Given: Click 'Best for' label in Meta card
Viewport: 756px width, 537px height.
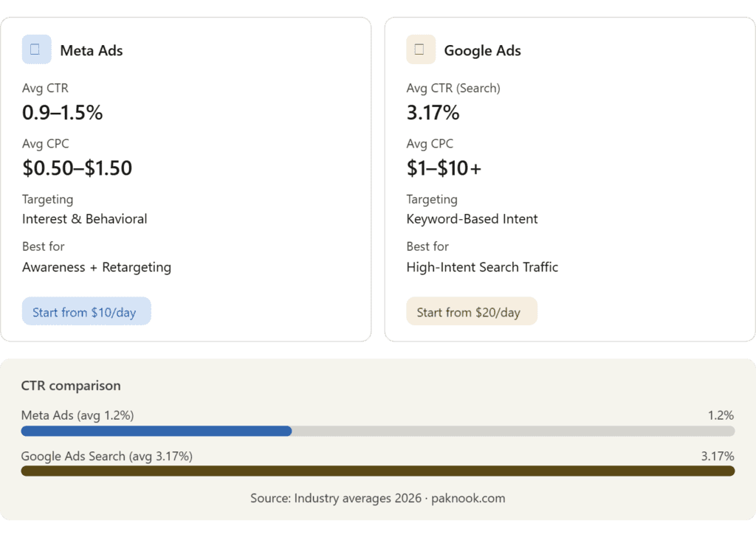Looking at the screenshot, I should [44, 246].
